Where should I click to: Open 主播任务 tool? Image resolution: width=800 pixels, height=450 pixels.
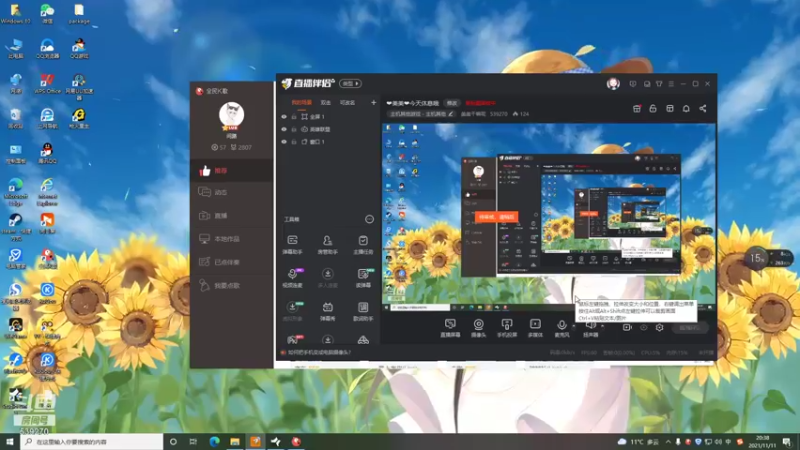tap(363, 244)
